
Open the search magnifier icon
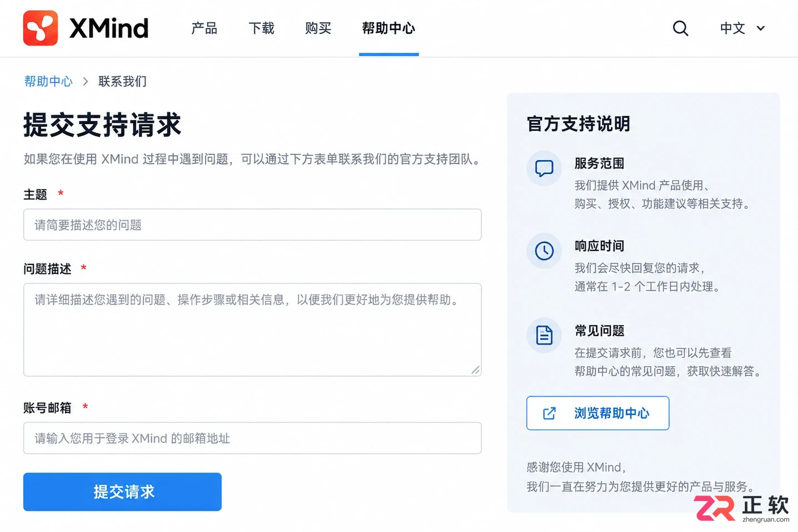(x=681, y=28)
